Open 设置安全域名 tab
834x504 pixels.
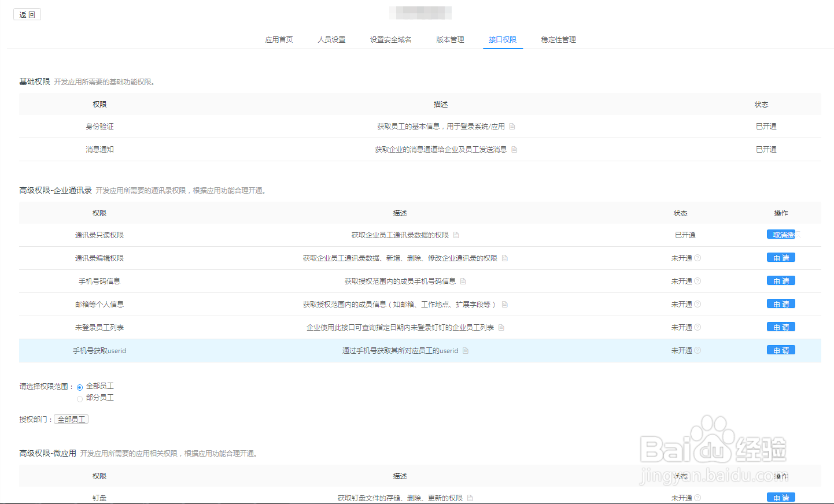pos(391,40)
